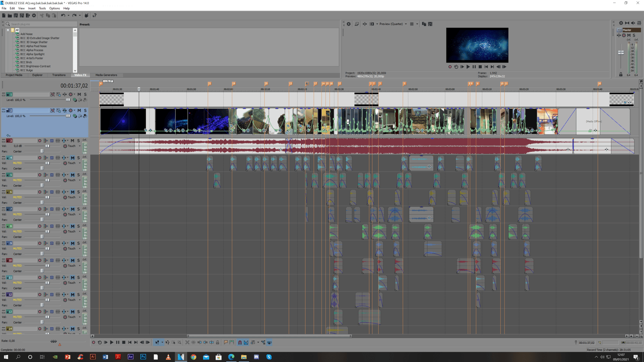Open track 5 automation Touch dropdown
The image size is (644, 362).
click(79, 180)
